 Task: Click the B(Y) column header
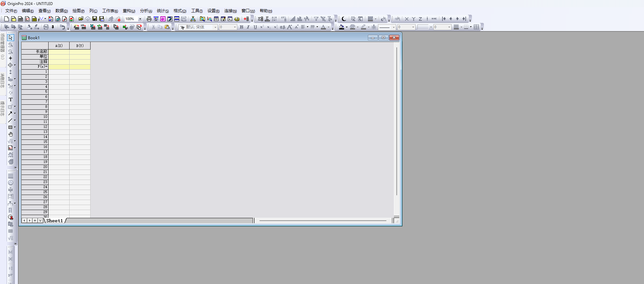point(80,46)
